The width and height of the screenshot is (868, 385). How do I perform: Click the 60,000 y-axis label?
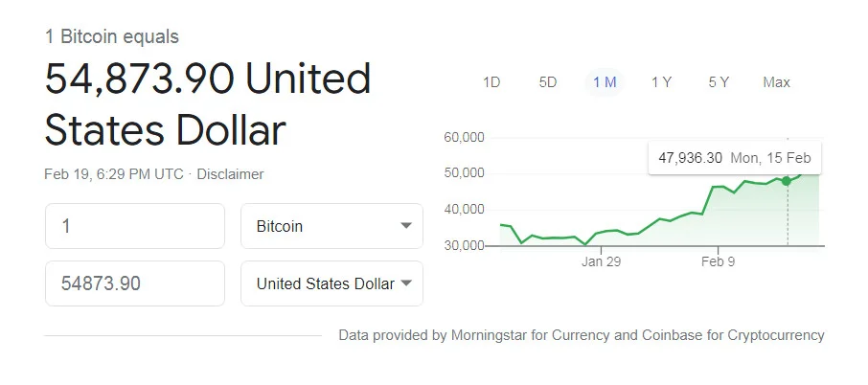[465, 137]
